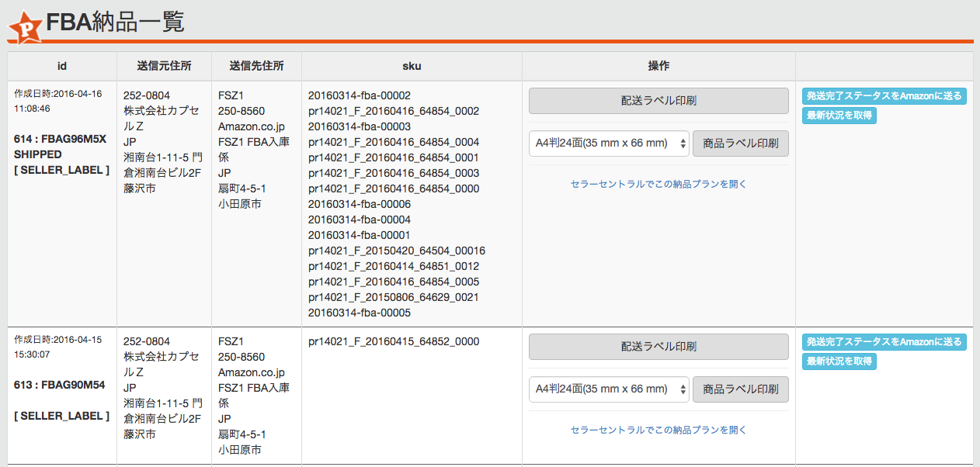
Task: Click the 送信先住所 column header
Action: pos(256,67)
